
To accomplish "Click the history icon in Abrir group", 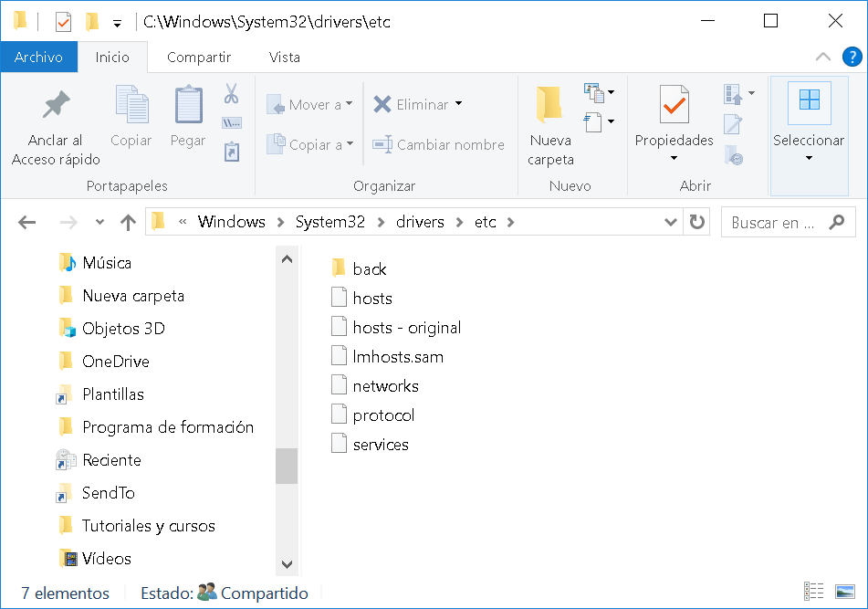I will pyautogui.click(x=734, y=155).
